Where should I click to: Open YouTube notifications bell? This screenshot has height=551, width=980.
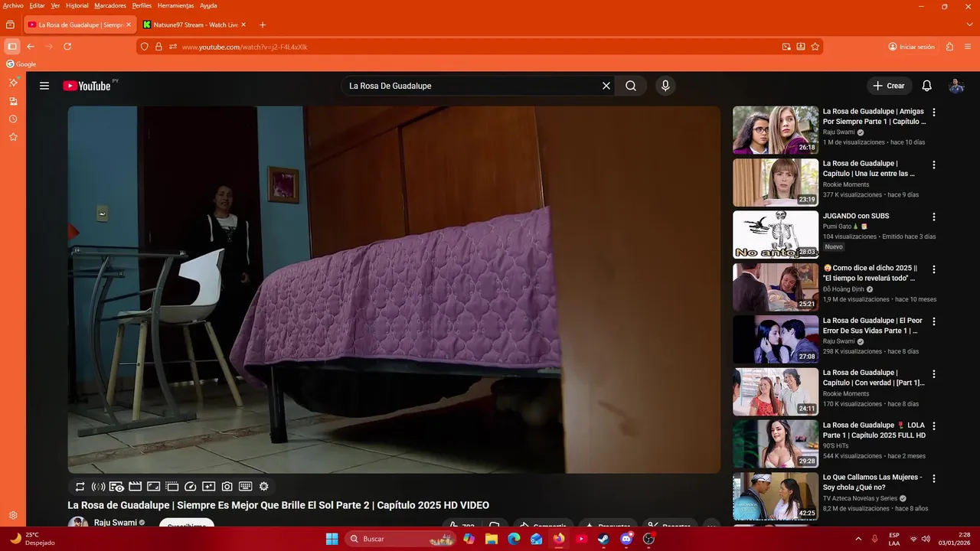click(926, 86)
